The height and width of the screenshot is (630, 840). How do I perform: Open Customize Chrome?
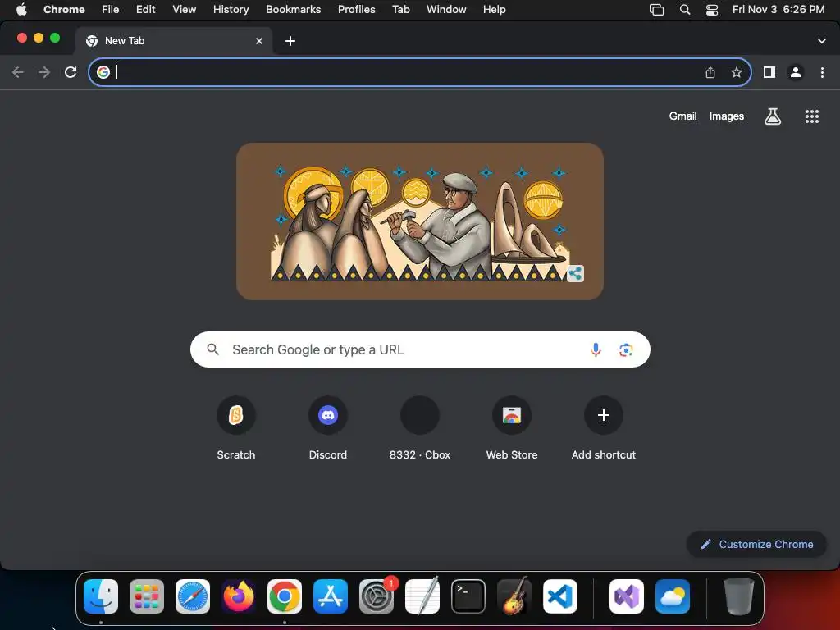(756, 545)
